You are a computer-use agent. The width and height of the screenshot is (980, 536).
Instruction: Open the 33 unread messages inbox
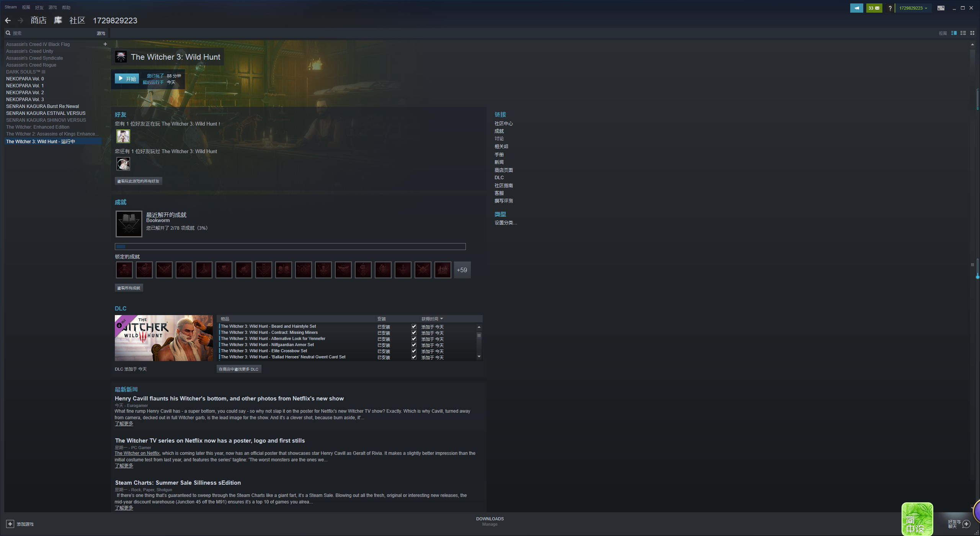(x=874, y=8)
